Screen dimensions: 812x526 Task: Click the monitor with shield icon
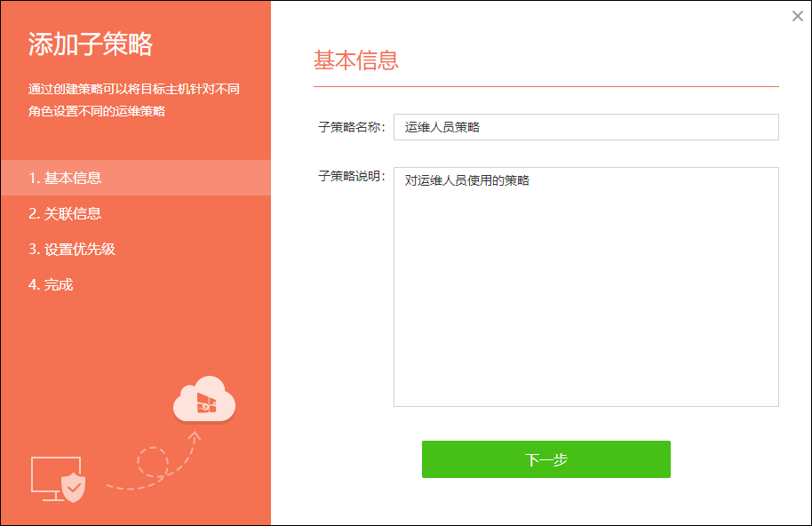pos(58,479)
